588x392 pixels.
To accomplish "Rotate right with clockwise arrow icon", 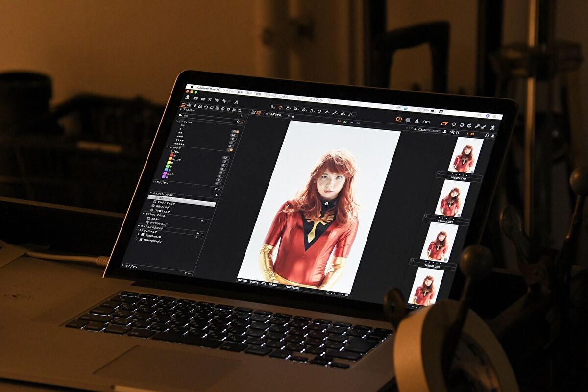I will click(x=469, y=125).
